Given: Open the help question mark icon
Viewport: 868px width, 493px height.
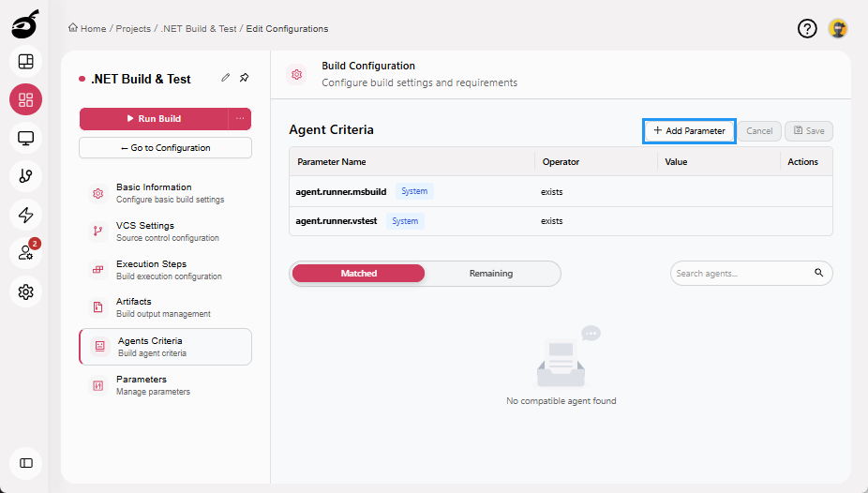Looking at the screenshot, I should [807, 28].
